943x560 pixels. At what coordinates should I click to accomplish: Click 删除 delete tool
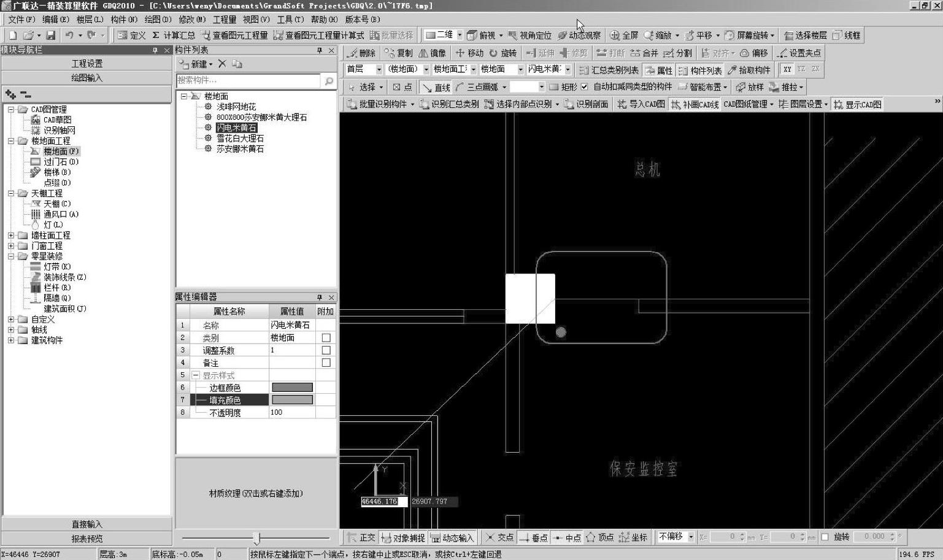(361, 53)
